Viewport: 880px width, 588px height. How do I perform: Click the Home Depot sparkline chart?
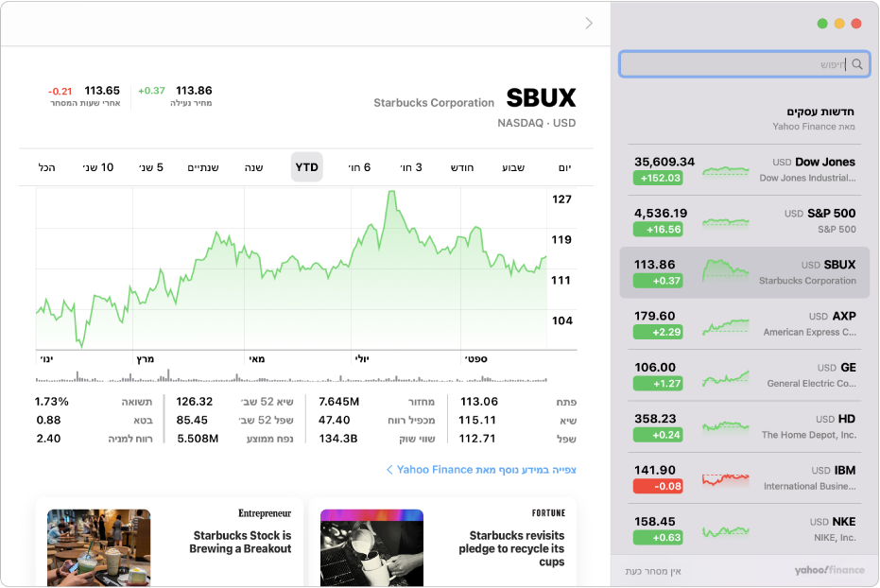(725, 427)
